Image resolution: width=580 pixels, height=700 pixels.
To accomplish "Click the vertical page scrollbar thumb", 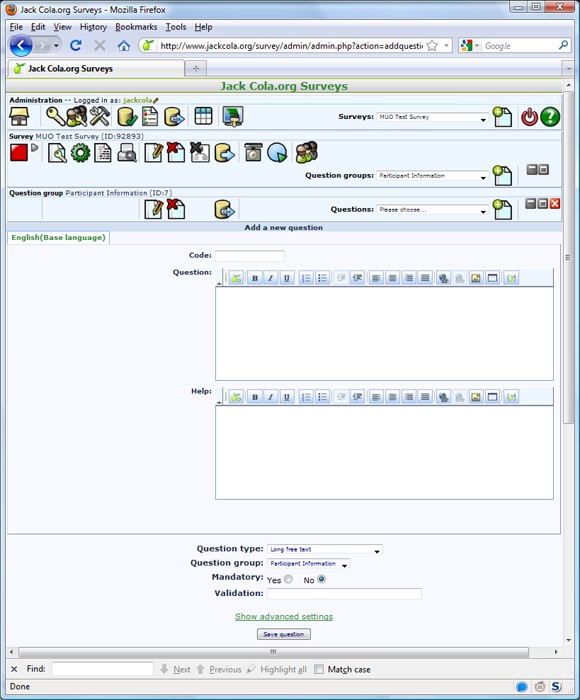I will pos(568,257).
